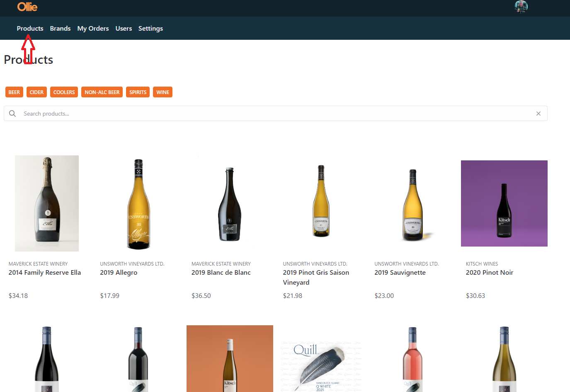Click the Ollie logo

(x=27, y=7)
